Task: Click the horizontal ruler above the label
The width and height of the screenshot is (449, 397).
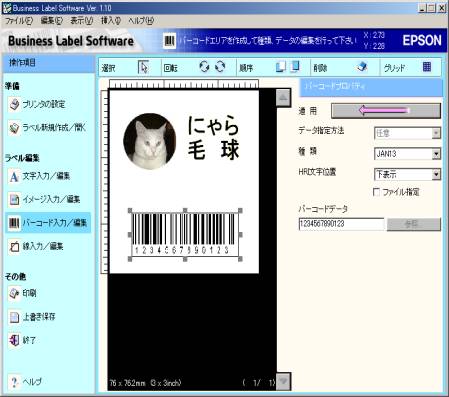Action: (184, 84)
